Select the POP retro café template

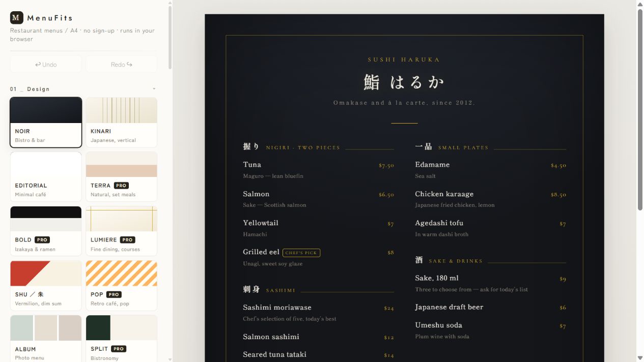(122, 286)
